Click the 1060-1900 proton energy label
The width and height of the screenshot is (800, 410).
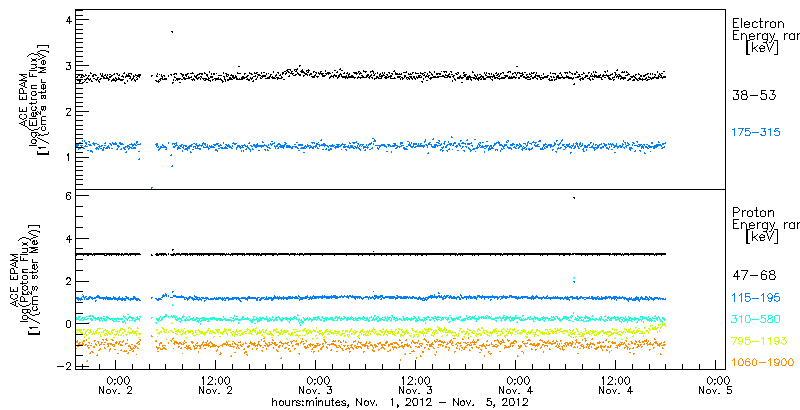coord(763,363)
